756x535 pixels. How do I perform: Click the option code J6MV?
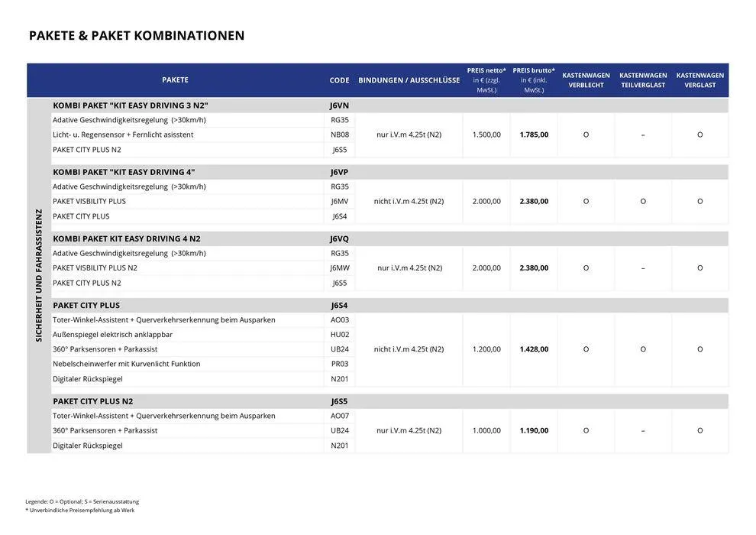339,202
